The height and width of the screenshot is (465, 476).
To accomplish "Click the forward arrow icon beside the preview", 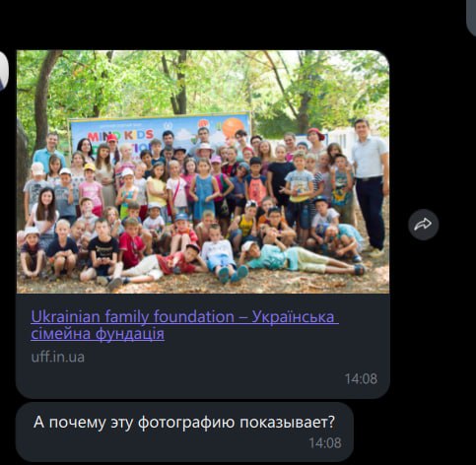I will click(424, 225).
